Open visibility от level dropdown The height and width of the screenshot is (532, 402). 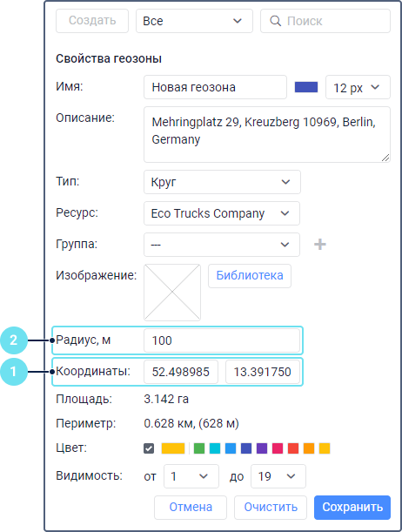pos(191,476)
